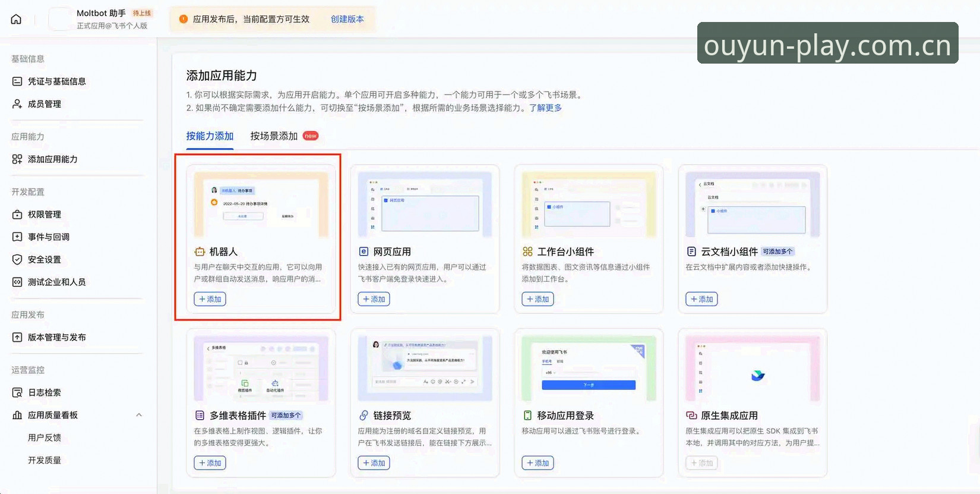Click the 链接预览 link icon
Screen dimensions: 980x494
(x=363, y=416)
